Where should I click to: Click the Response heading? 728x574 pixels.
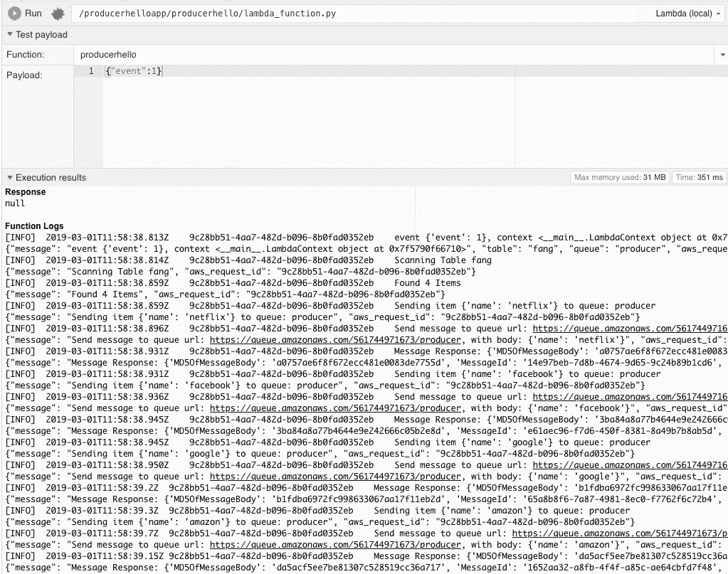tap(26, 191)
